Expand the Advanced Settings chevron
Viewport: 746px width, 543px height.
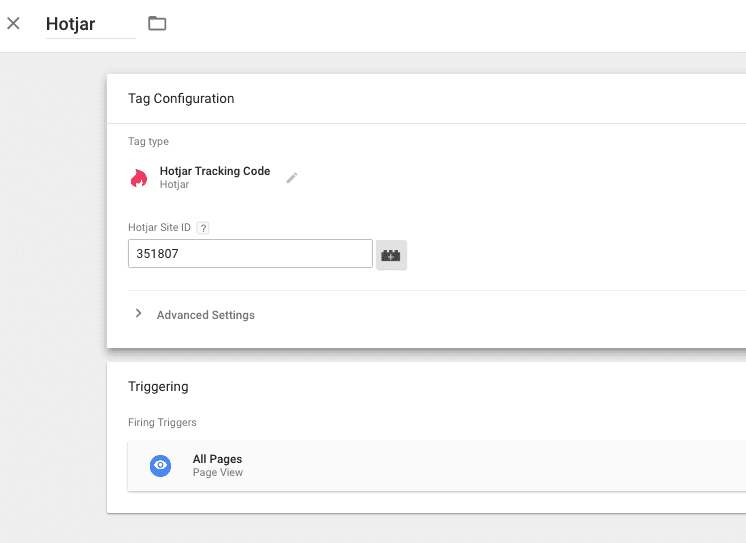point(138,313)
